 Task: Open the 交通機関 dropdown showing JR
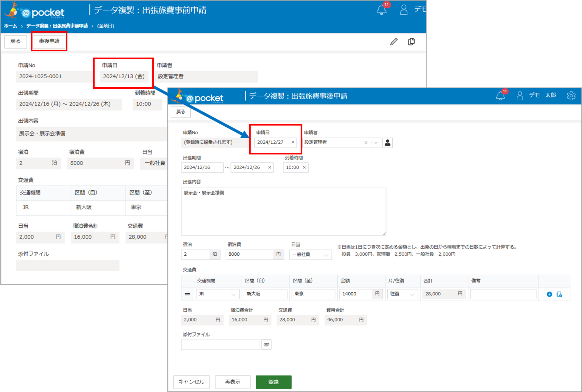(217, 294)
